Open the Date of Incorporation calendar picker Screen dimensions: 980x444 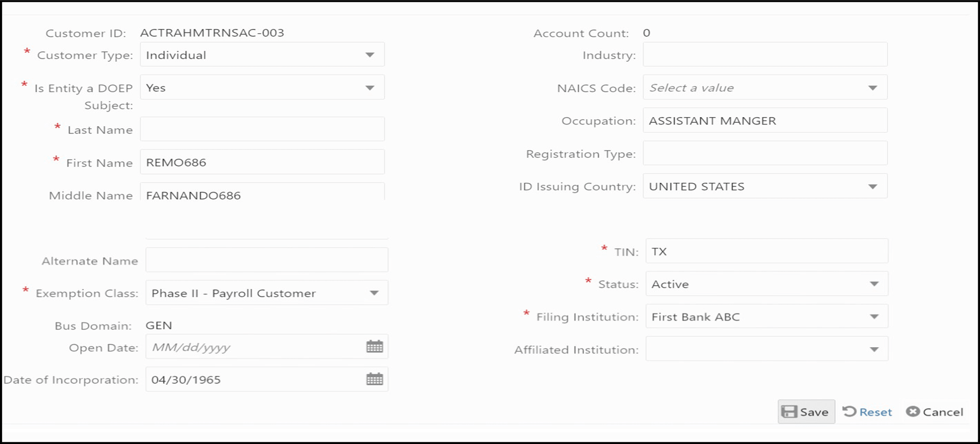click(x=375, y=379)
